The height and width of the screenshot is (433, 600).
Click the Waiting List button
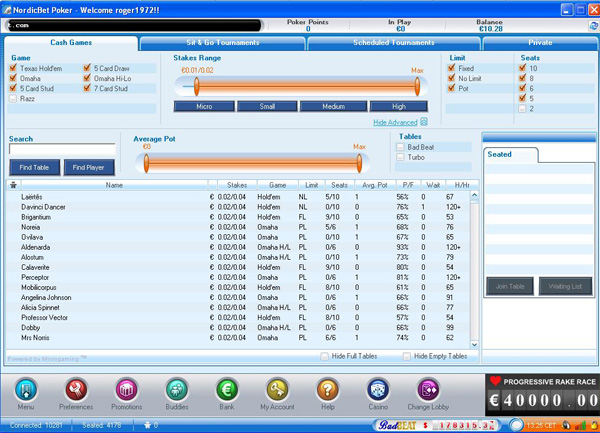tap(565, 286)
